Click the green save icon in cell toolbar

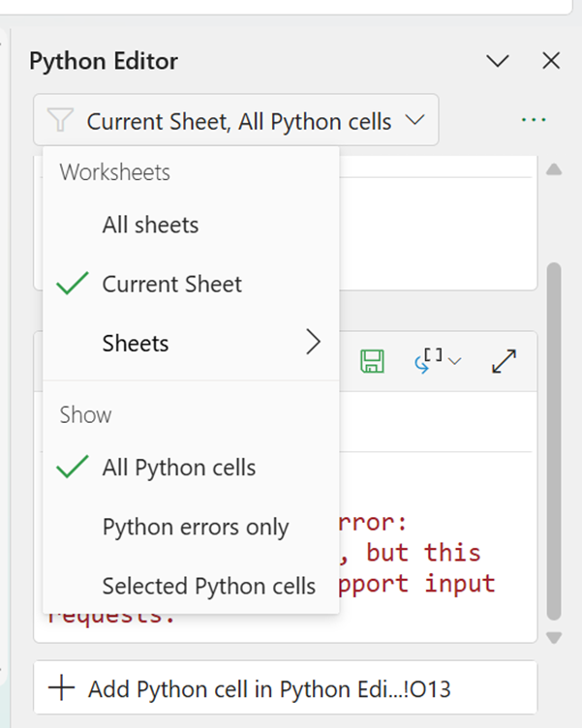click(372, 361)
